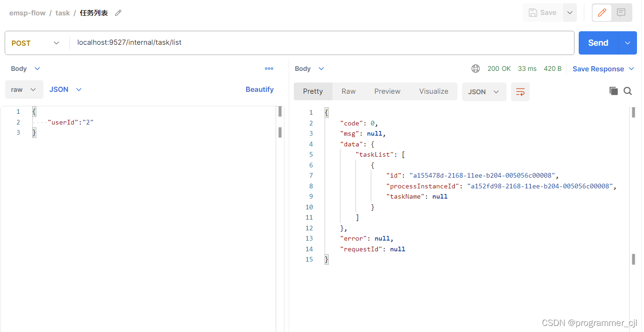The width and height of the screenshot is (644, 332).
Task: Open the Save Response dropdown
Action: click(x=603, y=69)
